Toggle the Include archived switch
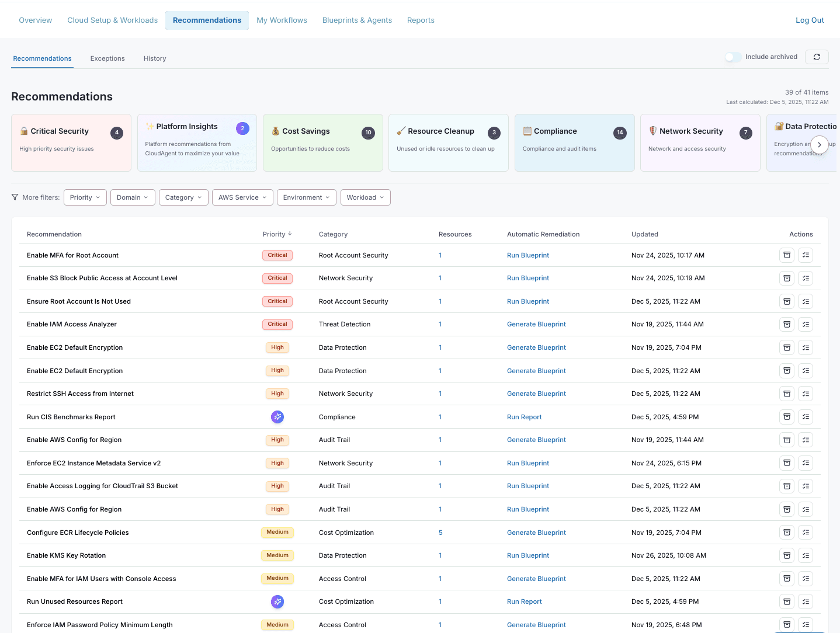The width and height of the screenshot is (840, 633). tap(733, 57)
